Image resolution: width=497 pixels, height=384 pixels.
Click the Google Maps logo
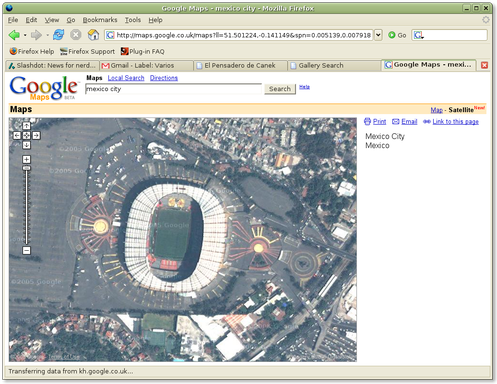coord(44,88)
